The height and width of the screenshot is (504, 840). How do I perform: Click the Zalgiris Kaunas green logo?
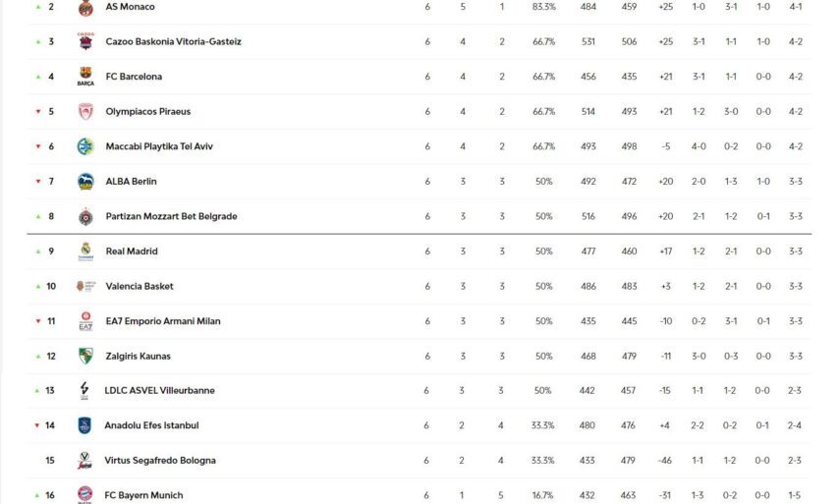point(85,356)
